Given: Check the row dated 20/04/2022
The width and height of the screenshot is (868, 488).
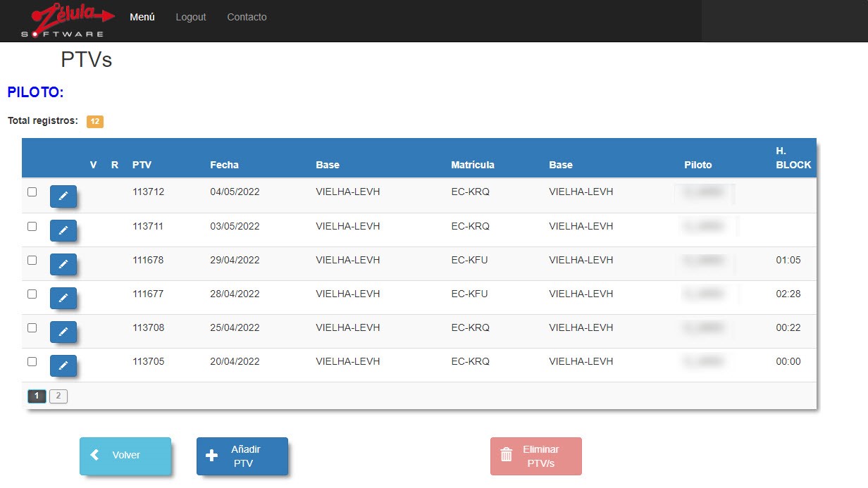Looking at the screenshot, I should click(32, 361).
